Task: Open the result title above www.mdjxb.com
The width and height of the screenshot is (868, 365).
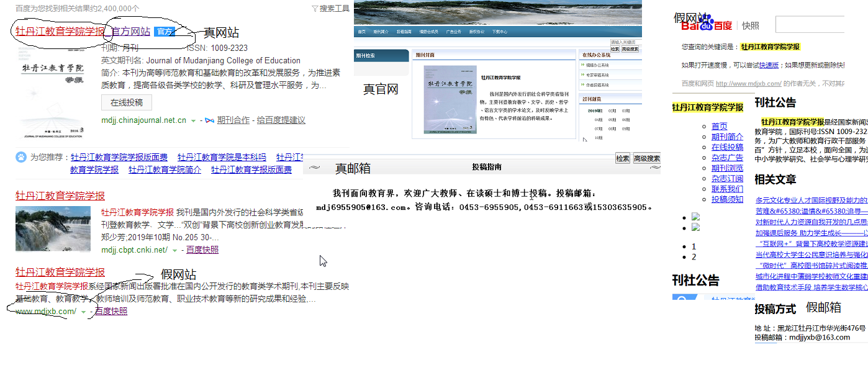Action: 60,272
